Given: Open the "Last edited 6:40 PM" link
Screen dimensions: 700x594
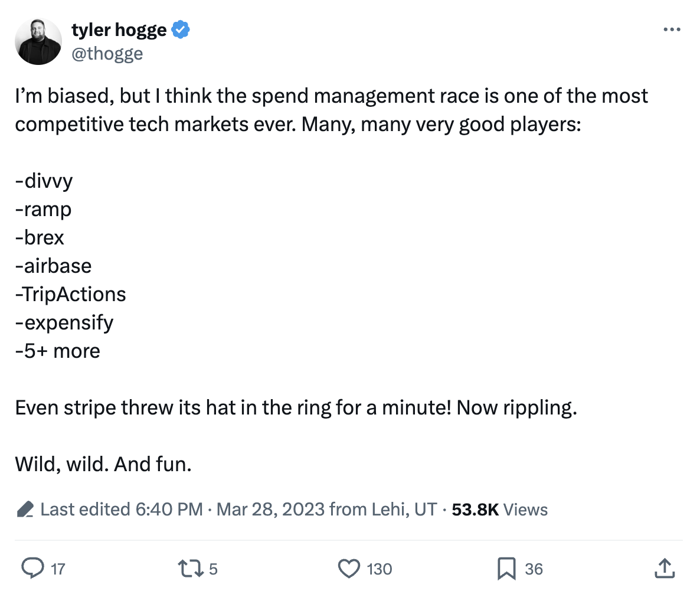Looking at the screenshot, I should click(x=122, y=510).
